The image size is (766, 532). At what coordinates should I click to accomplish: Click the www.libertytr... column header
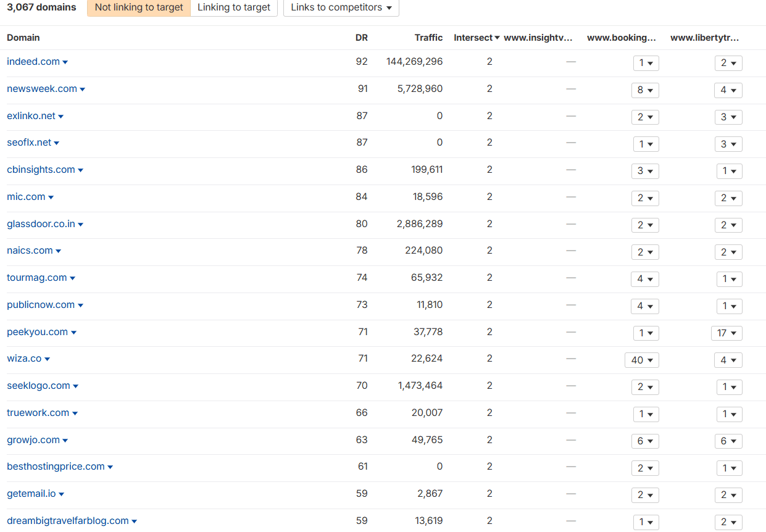click(705, 38)
